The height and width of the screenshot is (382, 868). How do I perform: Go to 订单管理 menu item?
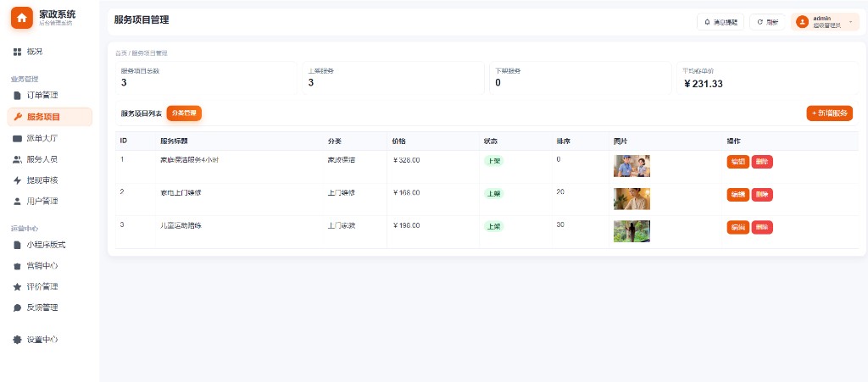[49, 95]
